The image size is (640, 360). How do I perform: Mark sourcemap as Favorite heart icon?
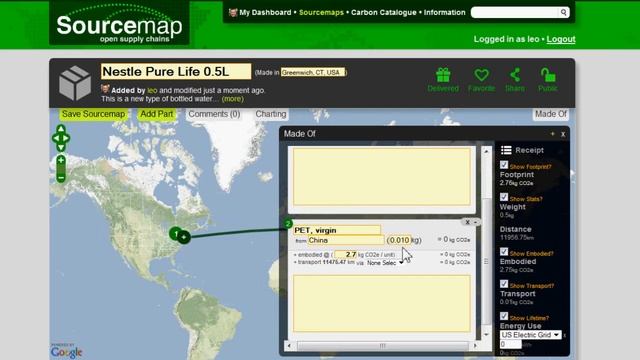click(x=481, y=75)
